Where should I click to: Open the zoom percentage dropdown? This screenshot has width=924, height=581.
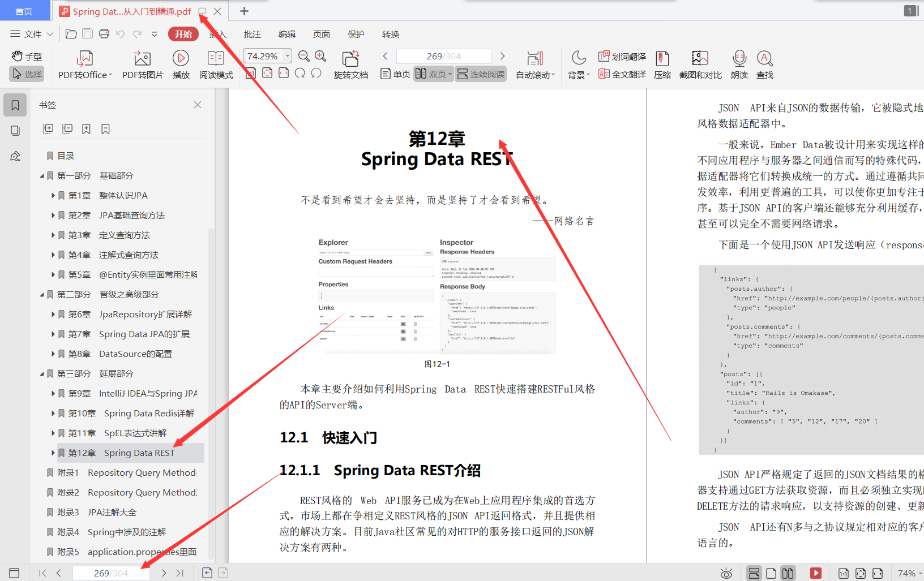pos(288,56)
